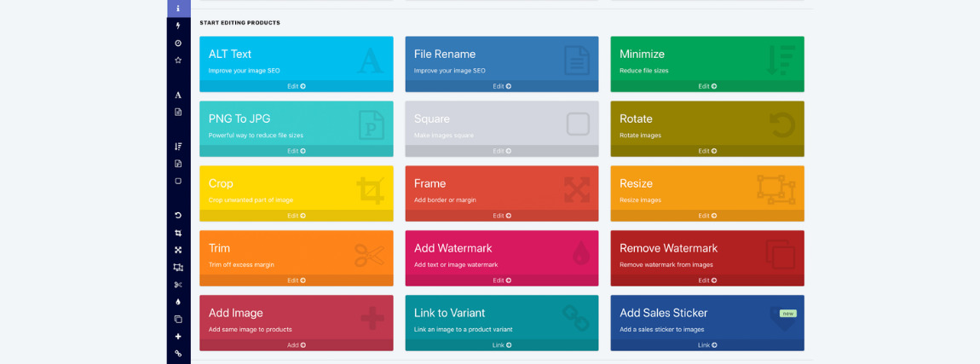This screenshot has height=364, width=980.
Task: Select the Rotate icon in the sidebar
Action: [178, 216]
